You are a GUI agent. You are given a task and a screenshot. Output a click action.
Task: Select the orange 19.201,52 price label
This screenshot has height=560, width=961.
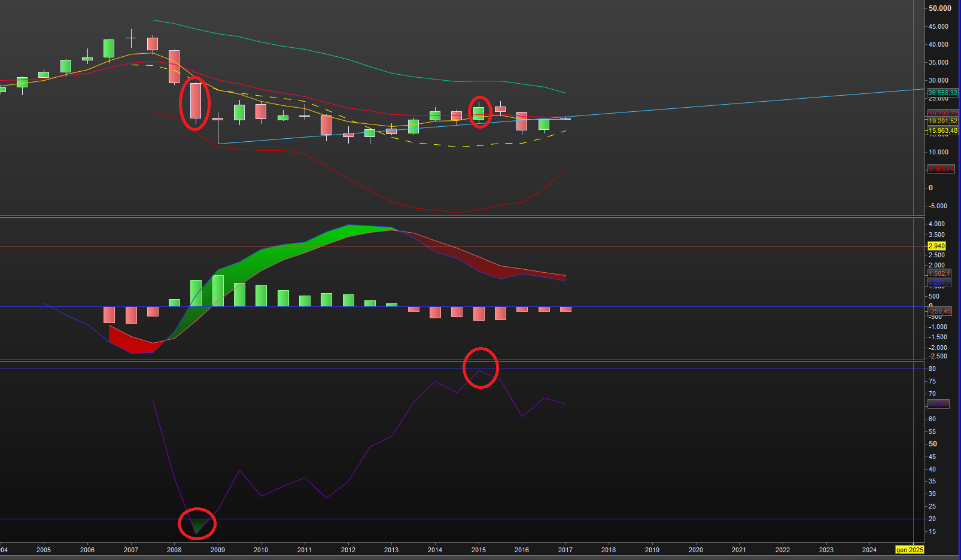(x=942, y=121)
